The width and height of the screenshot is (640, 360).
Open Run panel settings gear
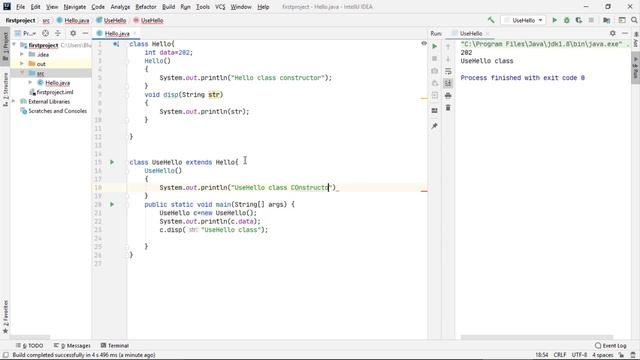tap(613, 33)
